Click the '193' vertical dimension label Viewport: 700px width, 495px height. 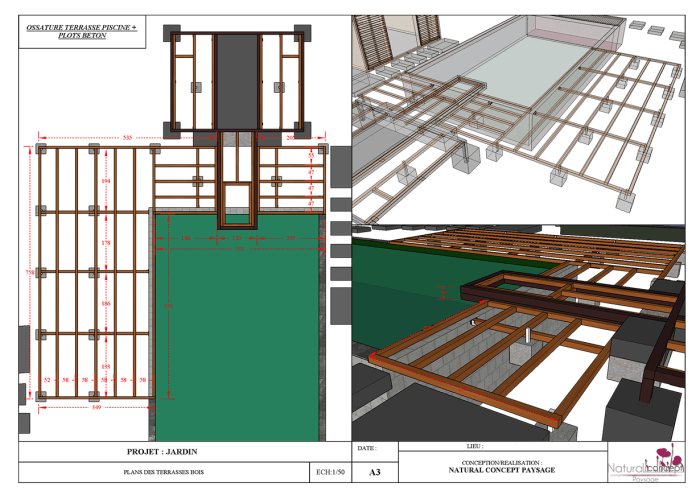[x=106, y=367]
